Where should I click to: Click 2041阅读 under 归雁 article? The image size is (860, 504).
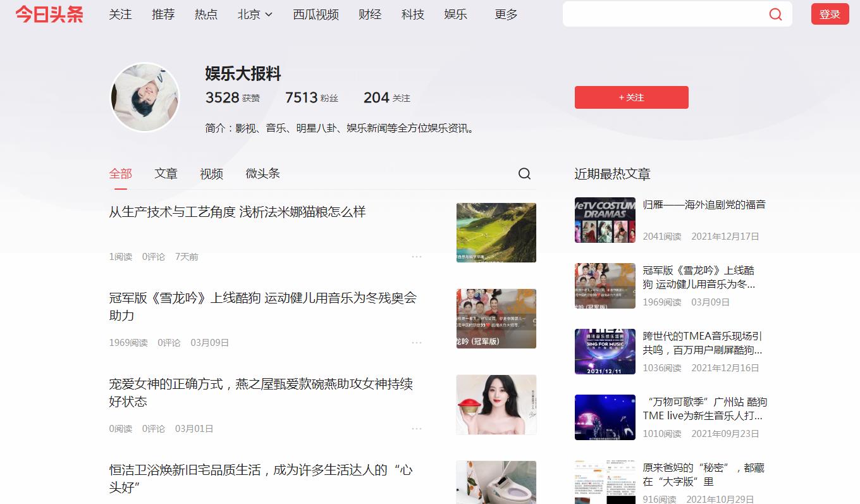click(662, 237)
